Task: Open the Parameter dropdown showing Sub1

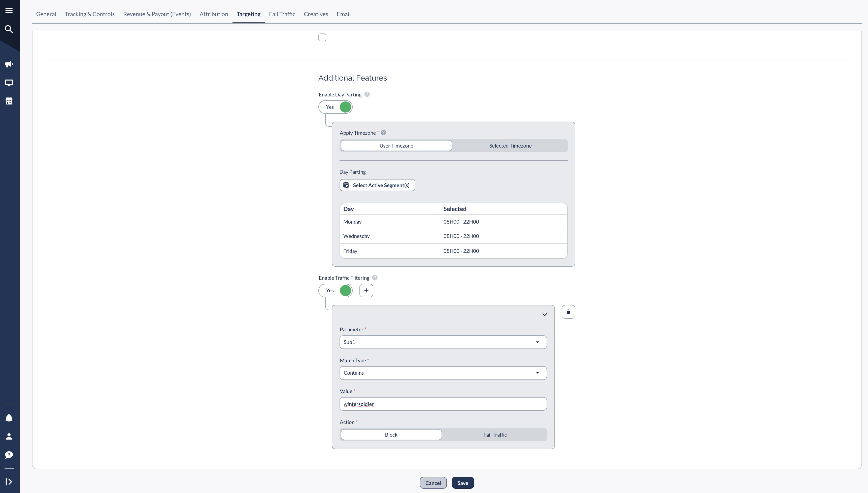Action: coord(443,342)
